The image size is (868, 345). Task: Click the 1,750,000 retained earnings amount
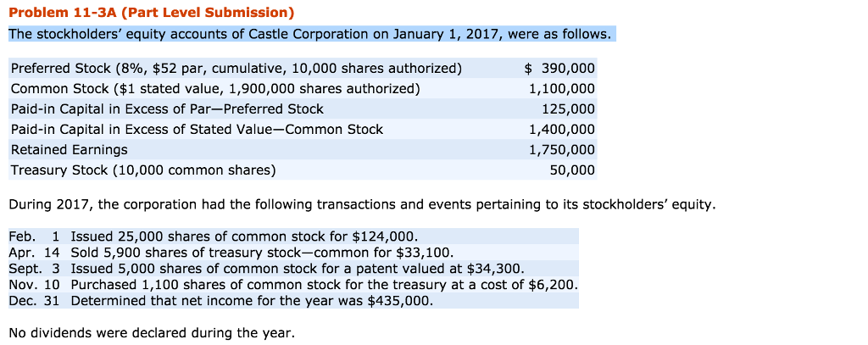561,149
